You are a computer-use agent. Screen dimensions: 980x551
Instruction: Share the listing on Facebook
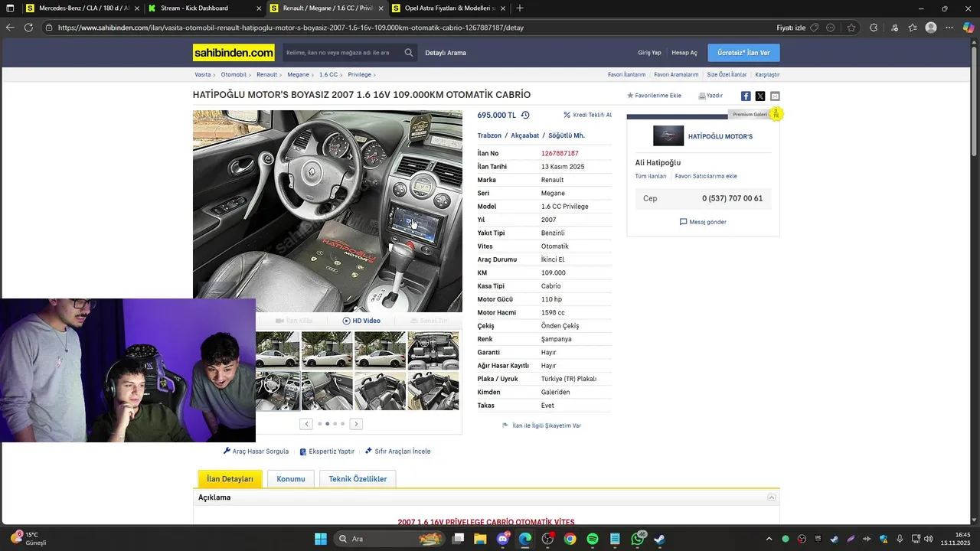(x=746, y=96)
